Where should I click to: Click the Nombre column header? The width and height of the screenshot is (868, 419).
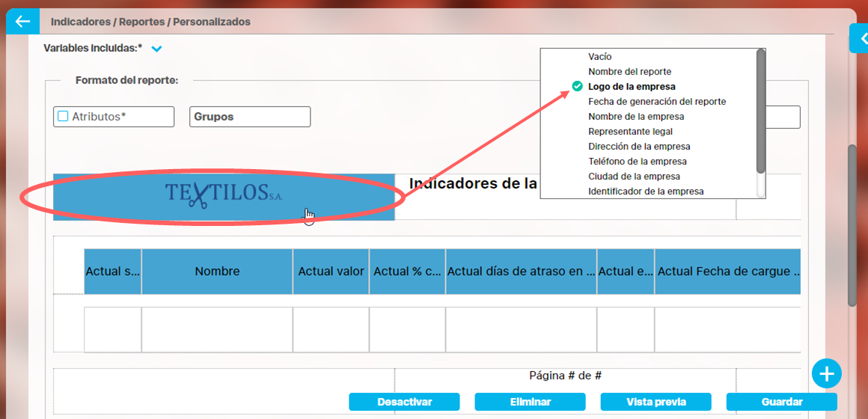[x=217, y=271]
